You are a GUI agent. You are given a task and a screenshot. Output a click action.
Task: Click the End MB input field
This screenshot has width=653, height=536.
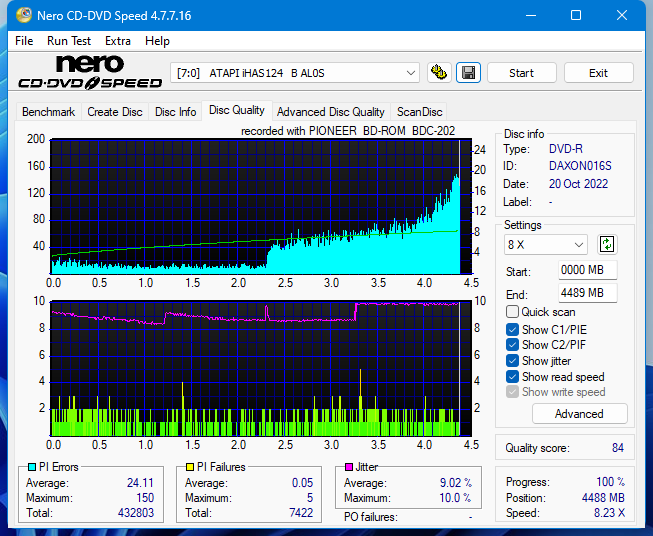pos(587,293)
